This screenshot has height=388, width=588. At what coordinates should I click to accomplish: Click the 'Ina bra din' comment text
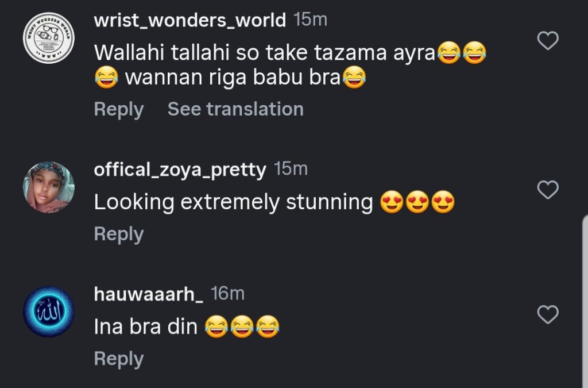pos(145,327)
